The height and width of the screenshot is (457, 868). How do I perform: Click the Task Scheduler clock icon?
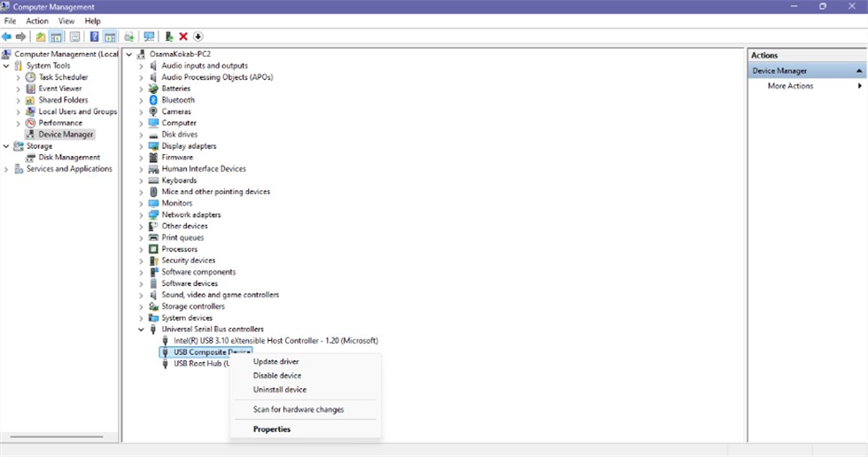click(31, 77)
